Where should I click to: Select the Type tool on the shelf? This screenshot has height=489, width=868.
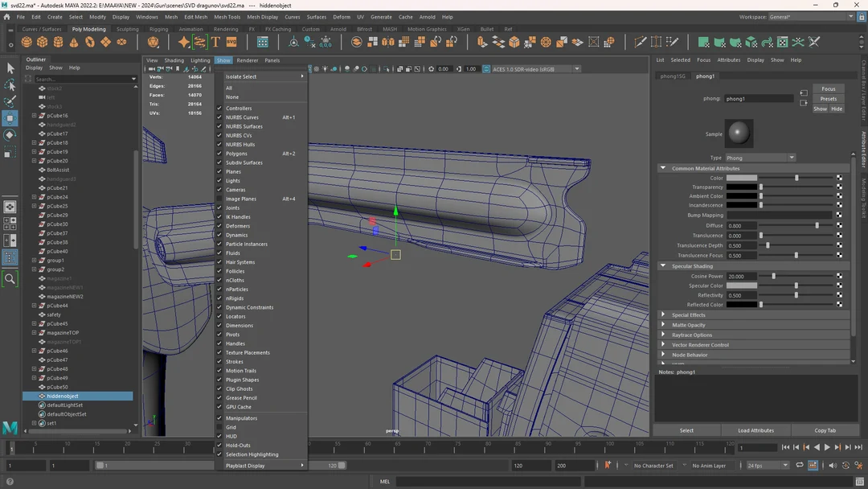(x=214, y=41)
